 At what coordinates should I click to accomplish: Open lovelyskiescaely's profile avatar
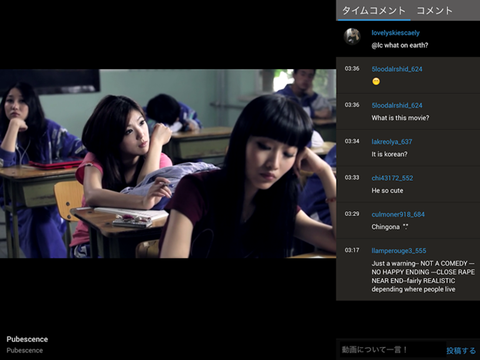tap(352, 36)
